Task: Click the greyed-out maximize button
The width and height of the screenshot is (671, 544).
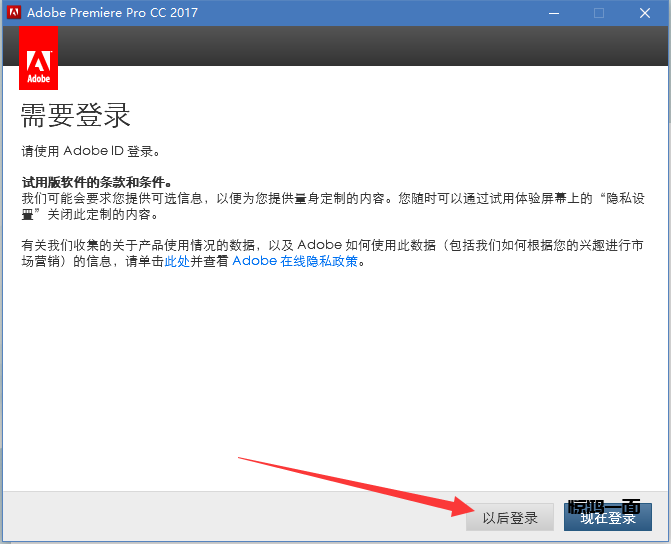Action: point(599,13)
